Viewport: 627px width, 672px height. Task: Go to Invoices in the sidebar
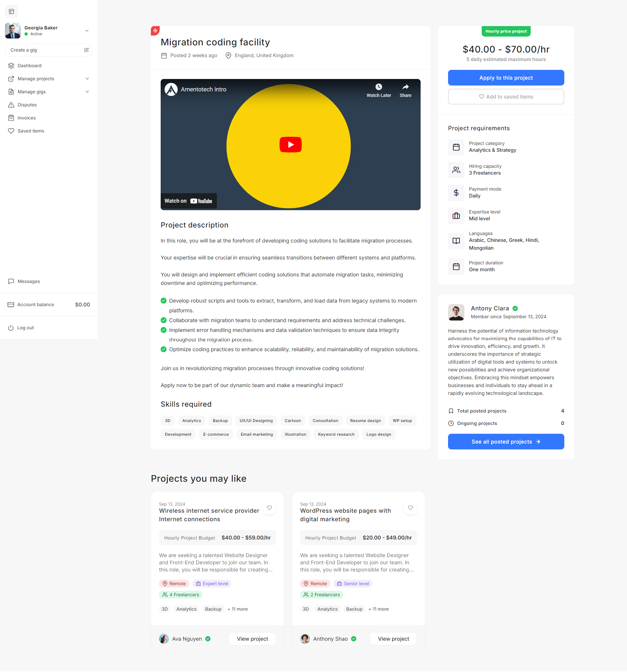[26, 118]
